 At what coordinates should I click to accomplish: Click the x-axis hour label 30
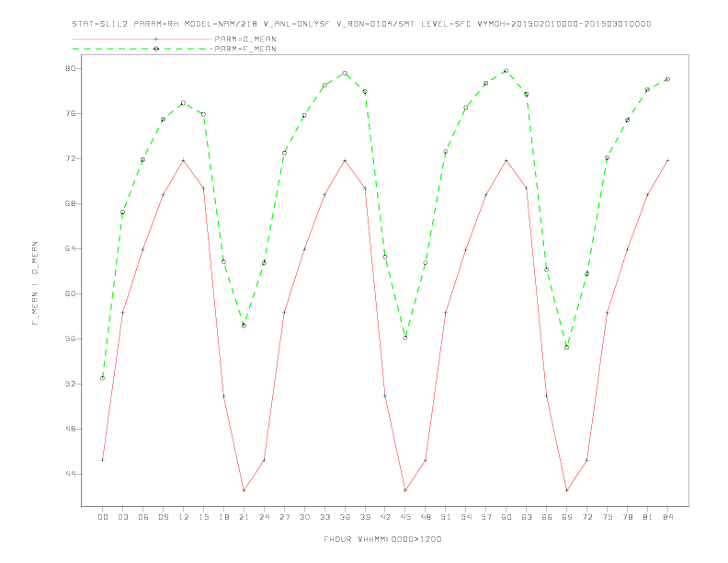[x=304, y=517]
